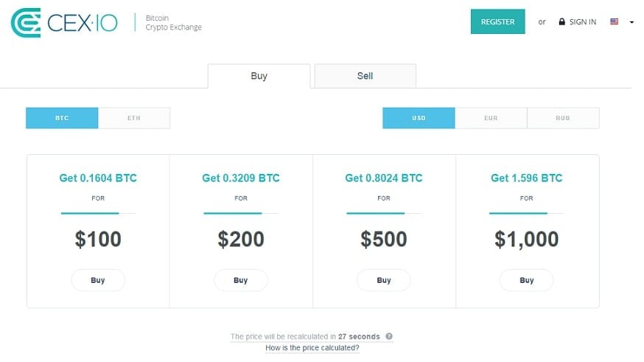The height and width of the screenshot is (362, 644).
Task: Expand the language dropdown arrow
Action: (x=631, y=22)
